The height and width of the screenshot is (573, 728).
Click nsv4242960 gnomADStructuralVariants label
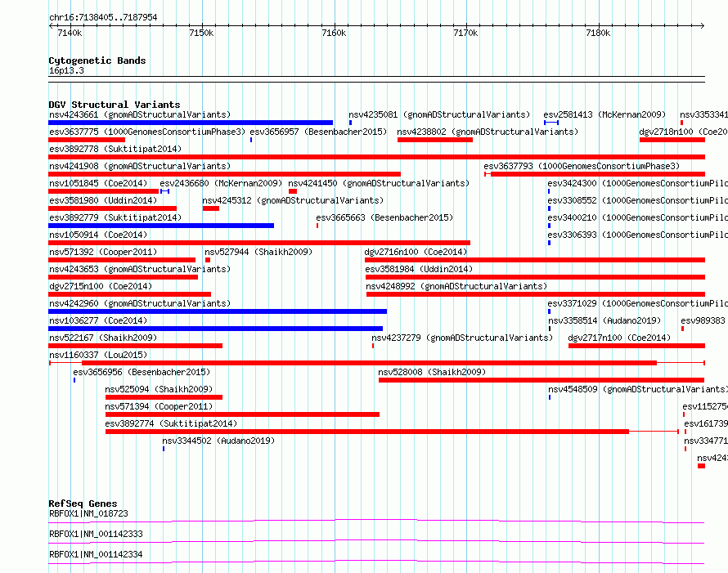click(140, 303)
